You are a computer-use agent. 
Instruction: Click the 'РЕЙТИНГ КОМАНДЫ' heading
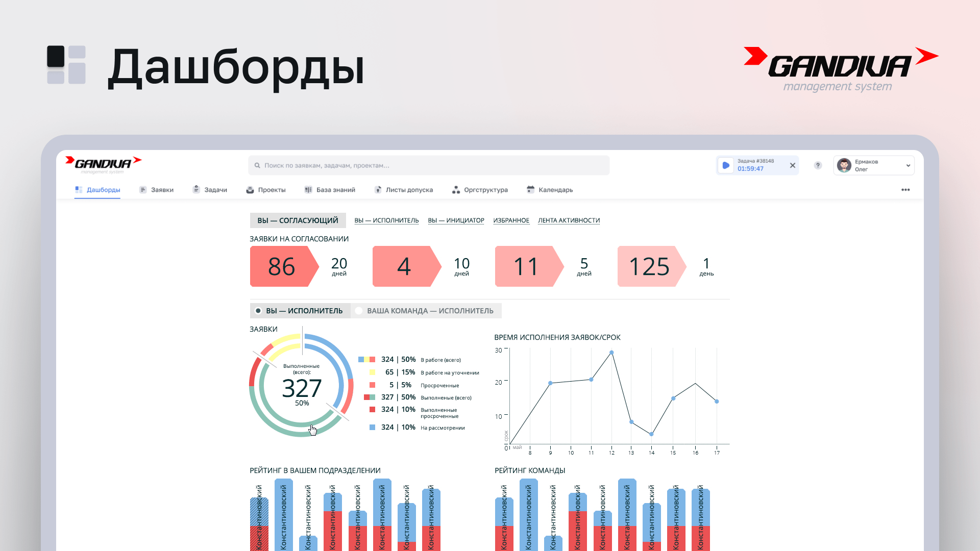[530, 470]
